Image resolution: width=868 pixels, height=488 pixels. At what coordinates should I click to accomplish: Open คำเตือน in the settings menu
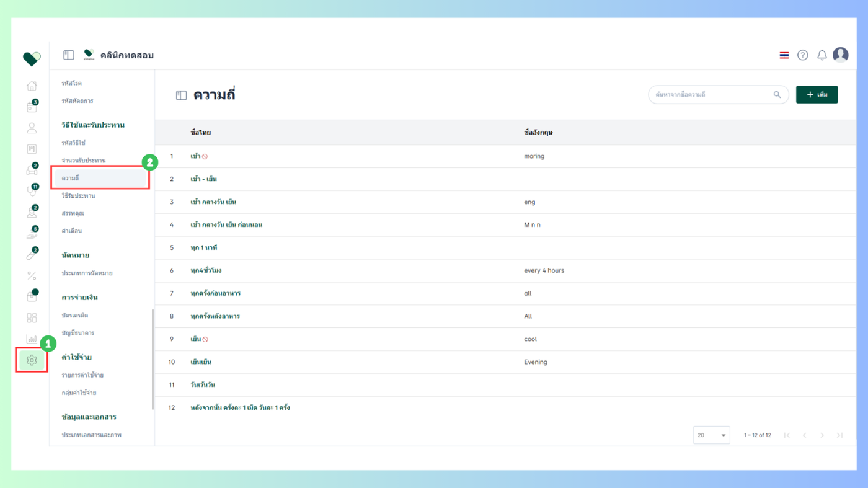pyautogui.click(x=72, y=231)
